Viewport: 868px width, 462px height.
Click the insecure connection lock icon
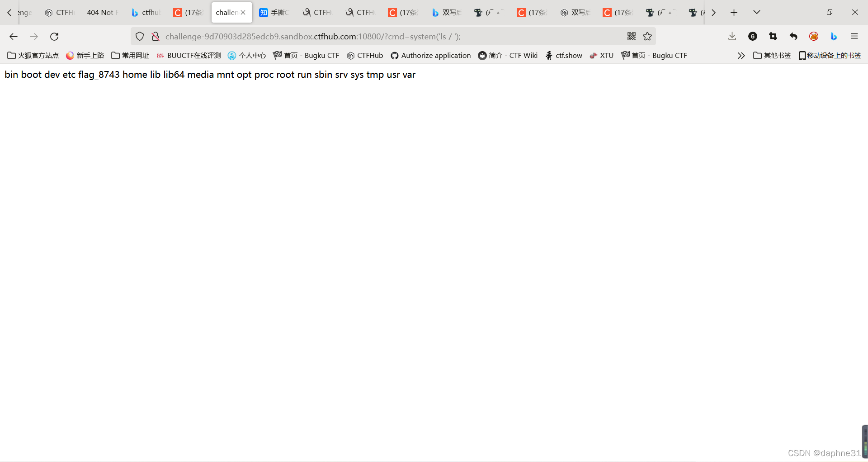coord(156,37)
